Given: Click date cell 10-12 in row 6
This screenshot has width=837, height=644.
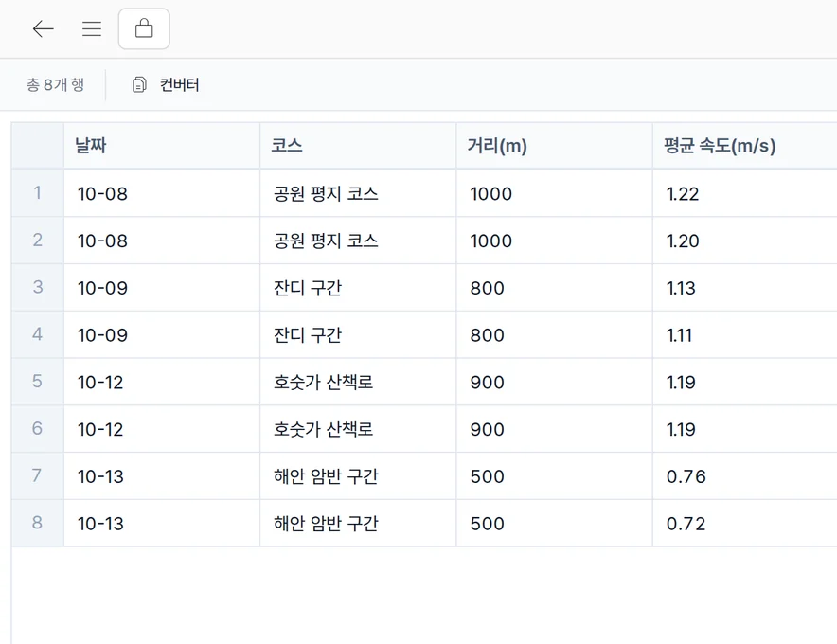Looking at the screenshot, I should [162, 429].
